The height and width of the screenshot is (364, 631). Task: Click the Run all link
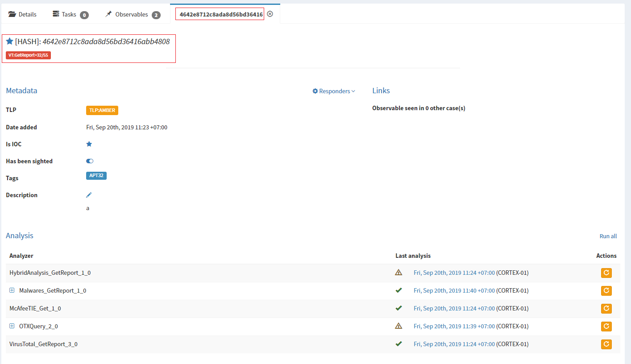click(608, 236)
